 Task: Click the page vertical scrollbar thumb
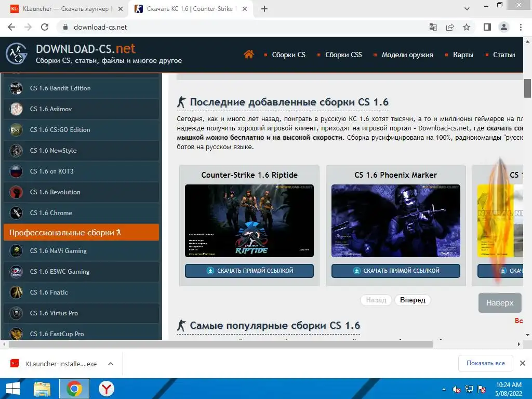click(528, 88)
